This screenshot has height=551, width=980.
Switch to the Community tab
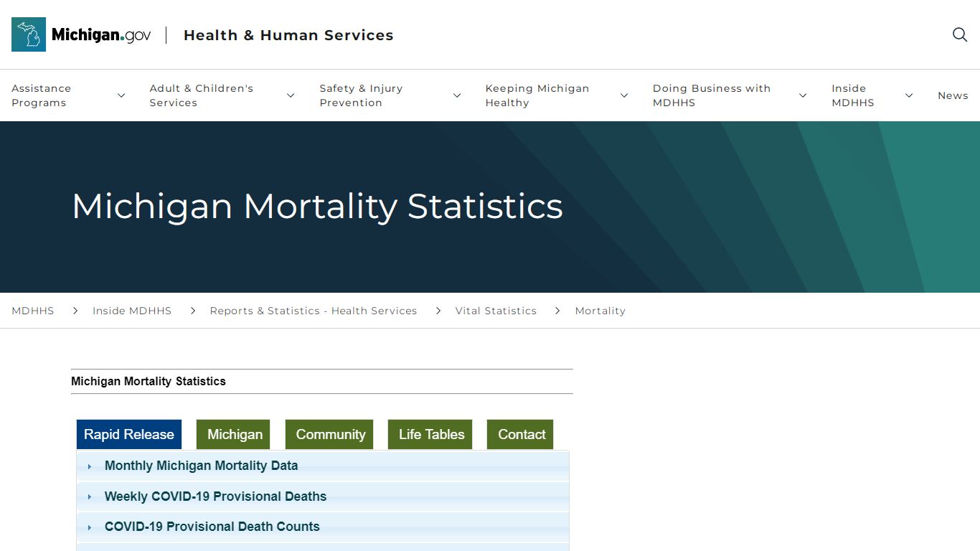click(330, 434)
